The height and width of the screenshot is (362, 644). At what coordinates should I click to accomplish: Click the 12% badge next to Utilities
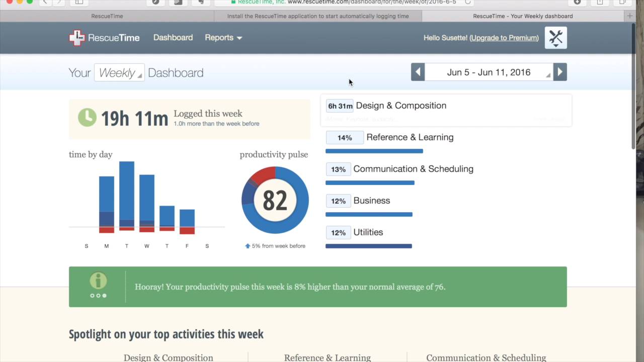[338, 233]
